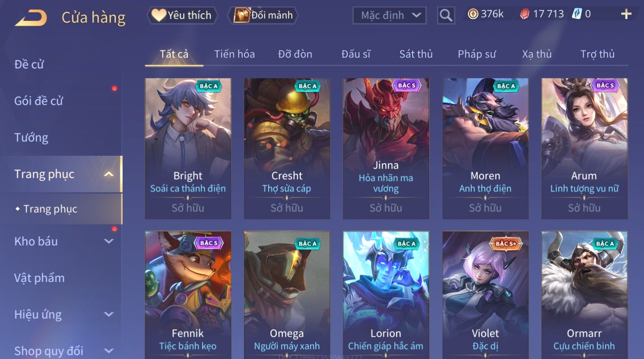Tap the gold coin currency icon
The width and height of the screenshot is (644, 359).
tap(473, 14)
